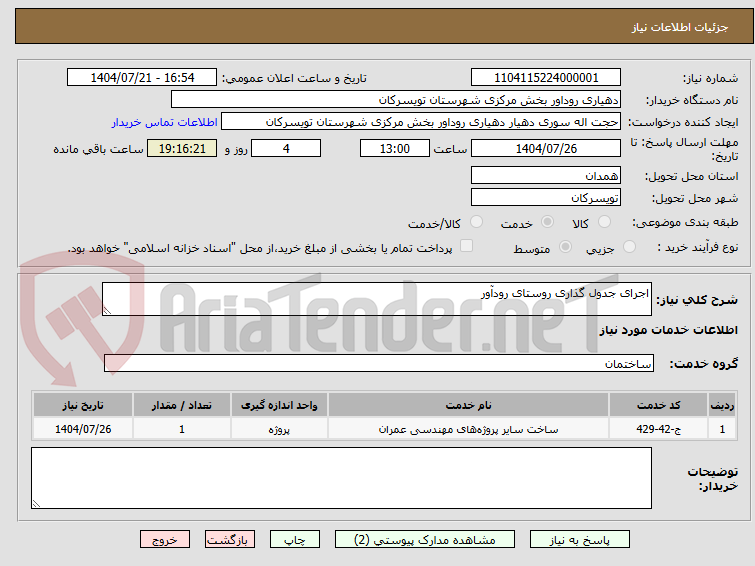This screenshot has width=755, height=566.
Task: Click the تاریخ نیاز column header
Action: (83, 405)
